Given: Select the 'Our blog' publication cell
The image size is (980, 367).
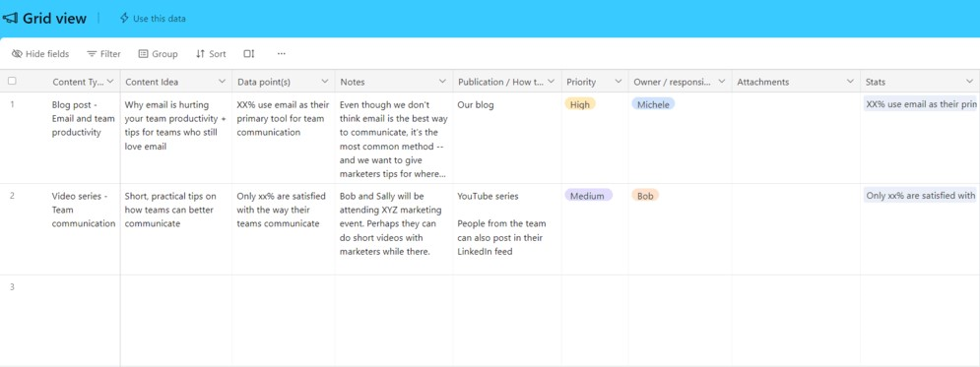Looking at the screenshot, I should tap(507, 138).
